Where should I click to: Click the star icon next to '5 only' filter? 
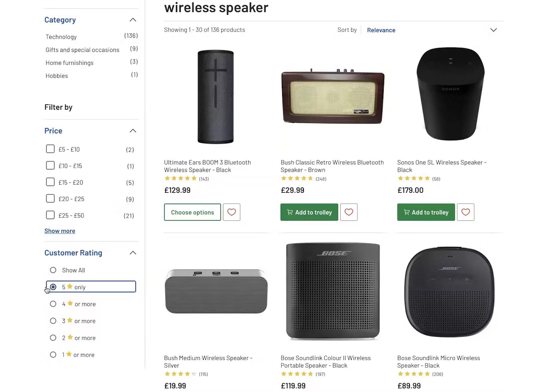70,286
